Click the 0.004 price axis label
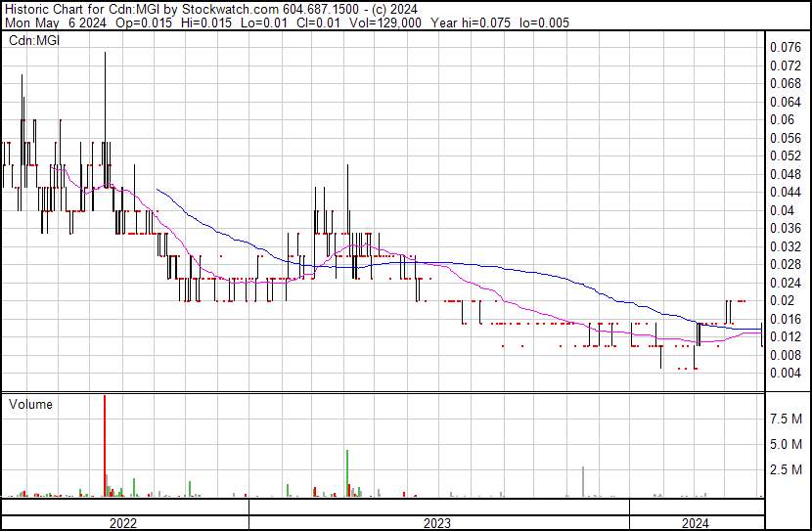The height and width of the screenshot is (531, 812). (x=786, y=373)
